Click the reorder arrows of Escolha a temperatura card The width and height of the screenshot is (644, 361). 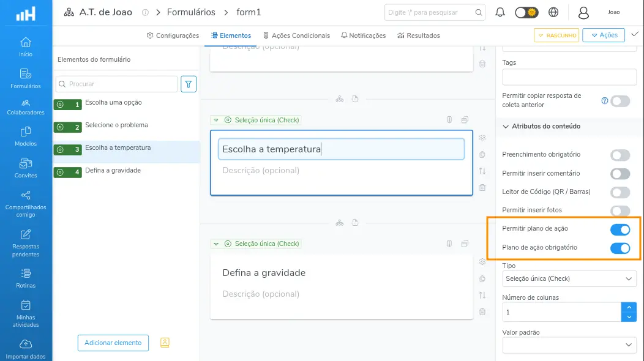(482, 171)
